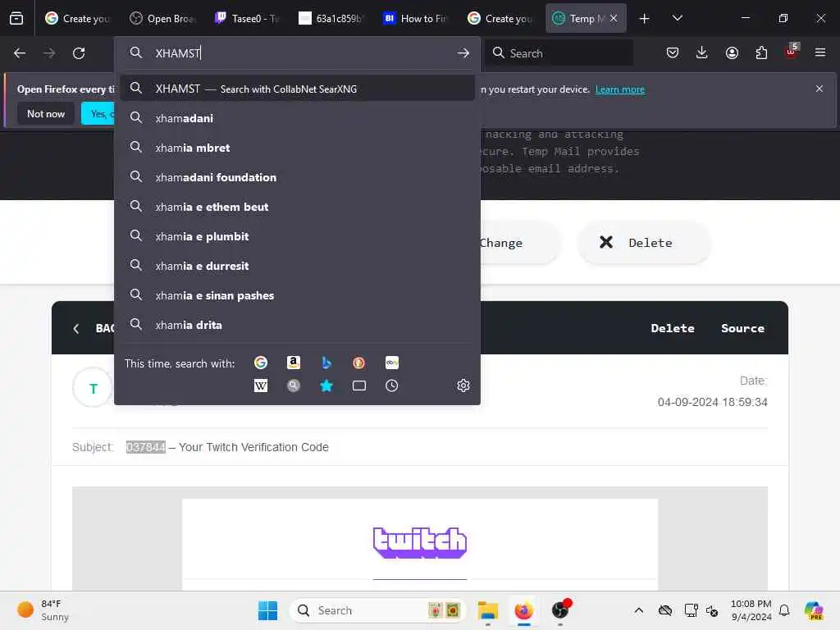
Task: Search Bookmarks with the star icon
Action: 326,386
